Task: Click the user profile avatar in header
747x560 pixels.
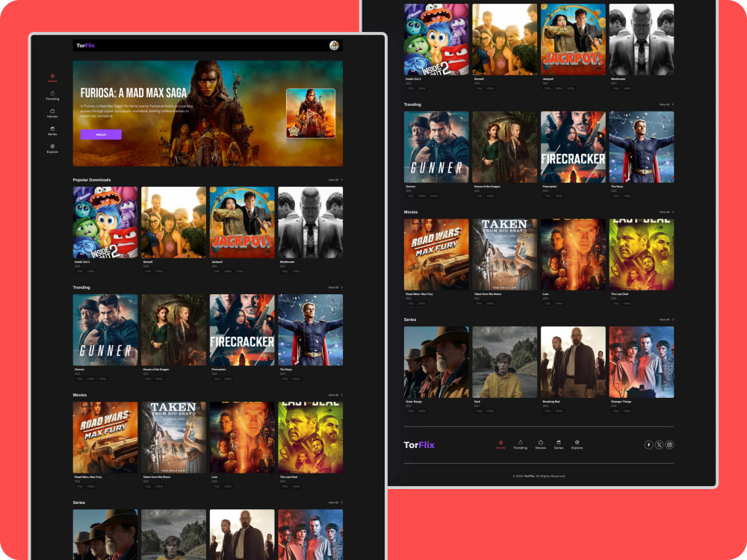Action: [334, 46]
